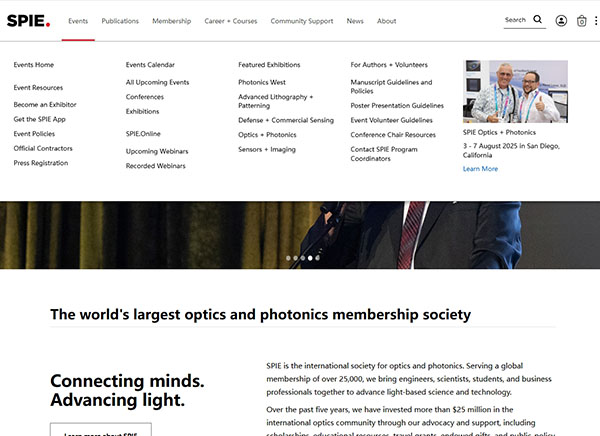This screenshot has width=600, height=436.
Task: Open Conference Chair Resources
Action: click(x=393, y=135)
